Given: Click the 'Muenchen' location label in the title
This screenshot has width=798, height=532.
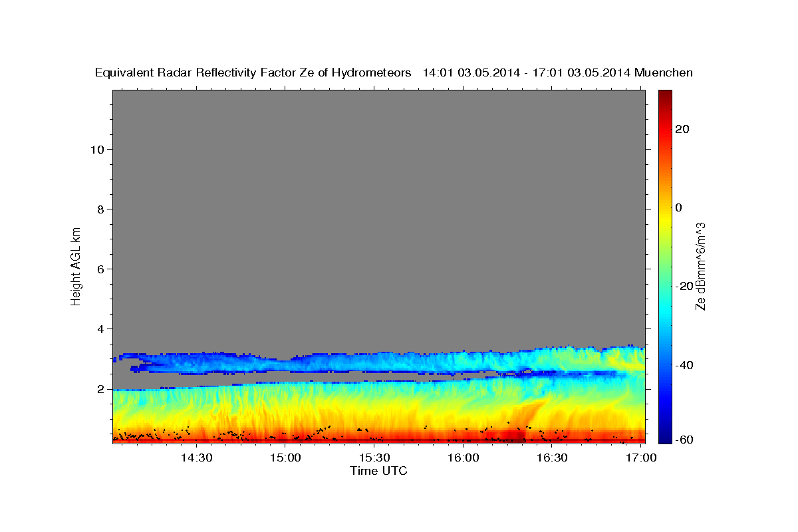Looking at the screenshot, I should pyautogui.click(x=664, y=73).
